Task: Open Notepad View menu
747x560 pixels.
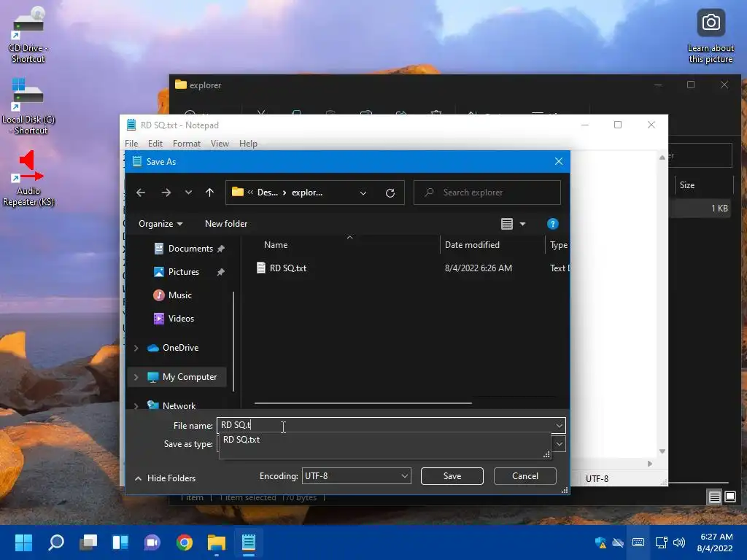Action: tap(220, 144)
